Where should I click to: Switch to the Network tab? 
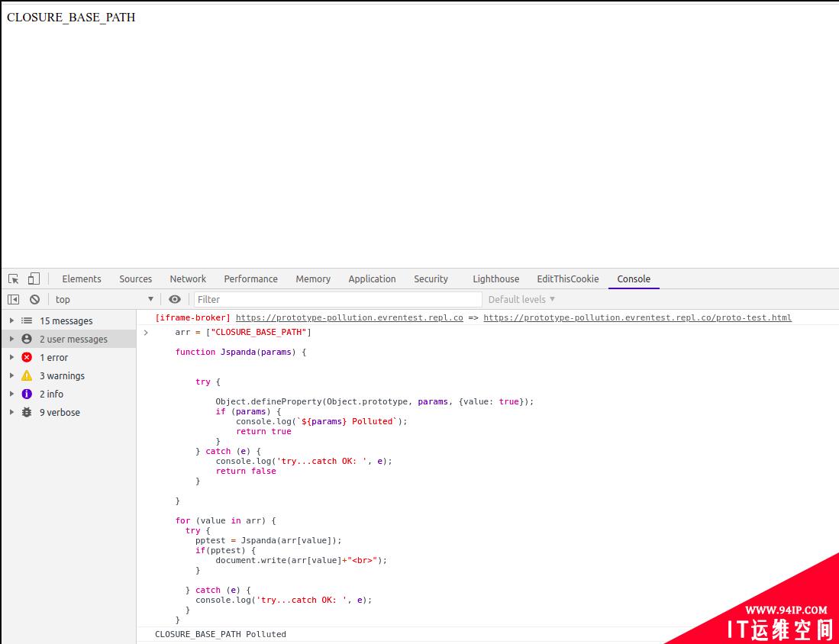(x=188, y=279)
